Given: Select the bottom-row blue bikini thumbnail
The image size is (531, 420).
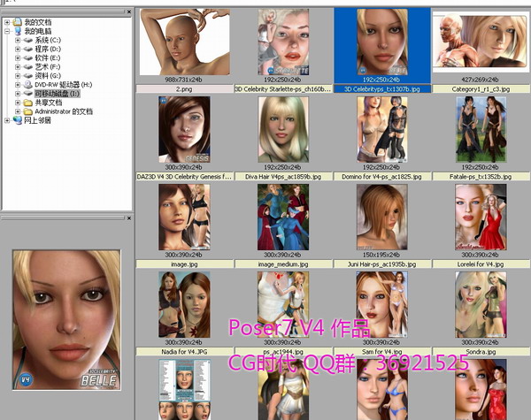Looking at the screenshot, I should click(382, 390).
